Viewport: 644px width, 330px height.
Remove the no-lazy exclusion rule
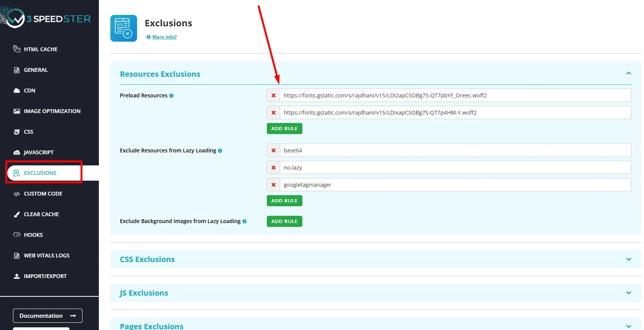click(x=273, y=168)
